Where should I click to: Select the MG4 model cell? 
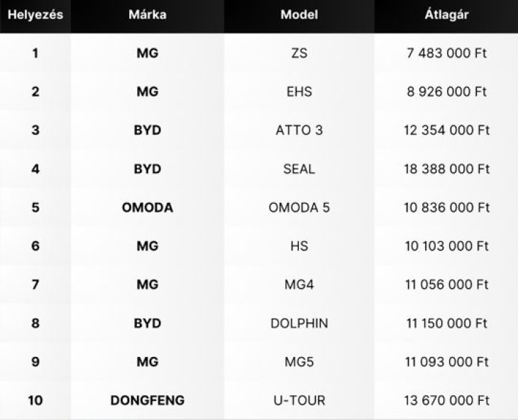pos(299,284)
